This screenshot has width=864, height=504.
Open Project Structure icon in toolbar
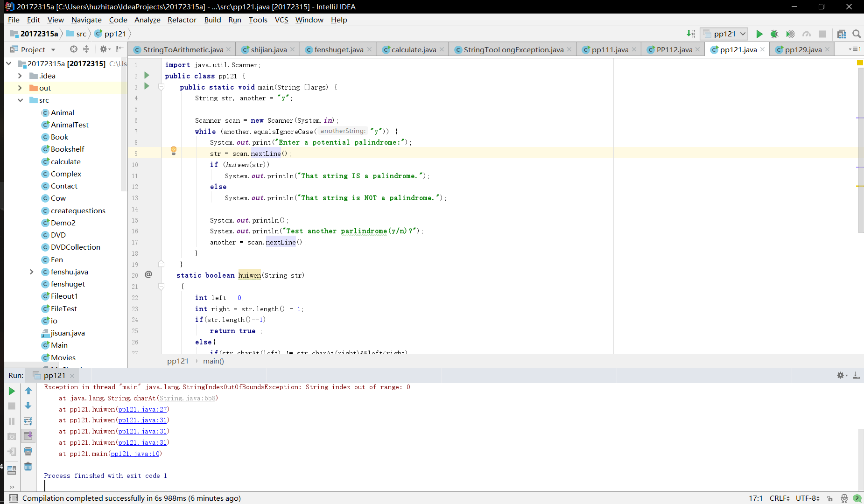(x=841, y=34)
